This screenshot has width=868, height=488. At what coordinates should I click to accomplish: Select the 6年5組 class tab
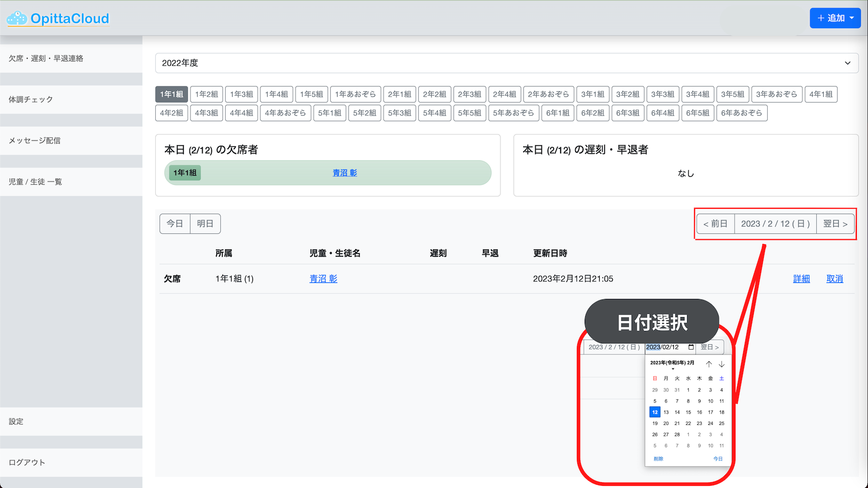click(698, 113)
